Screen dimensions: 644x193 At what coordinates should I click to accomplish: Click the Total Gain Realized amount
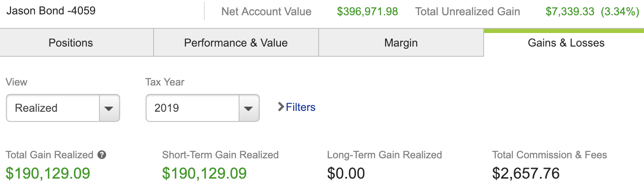(48, 173)
